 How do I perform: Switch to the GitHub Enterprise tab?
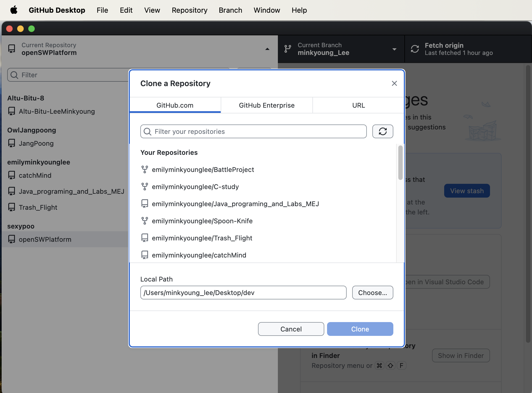click(267, 105)
